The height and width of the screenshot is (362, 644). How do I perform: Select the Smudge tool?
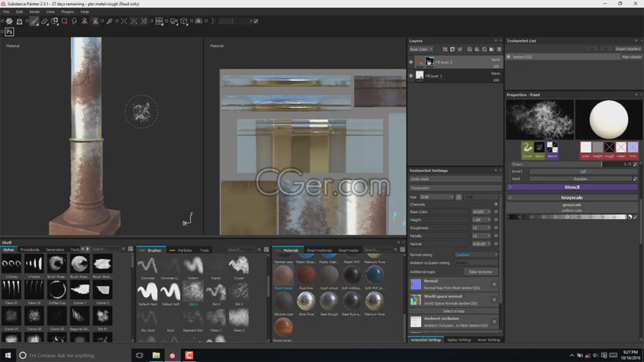pos(75,21)
